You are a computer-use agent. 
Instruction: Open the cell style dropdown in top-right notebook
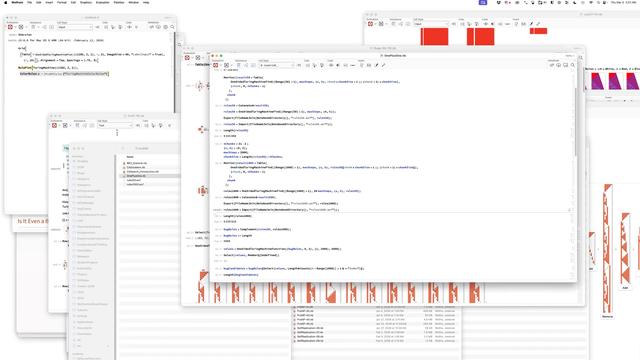431,24
